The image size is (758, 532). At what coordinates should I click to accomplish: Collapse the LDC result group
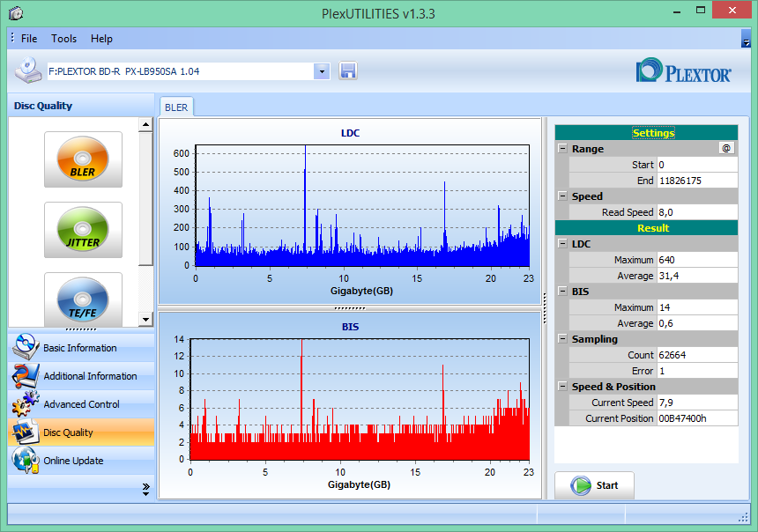coord(562,243)
